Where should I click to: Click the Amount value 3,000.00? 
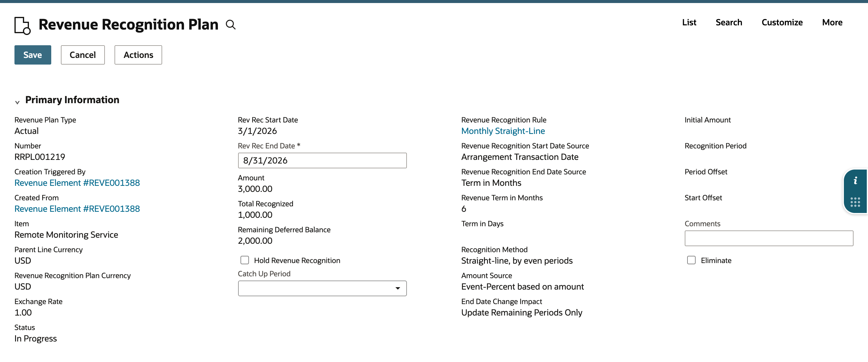(x=255, y=189)
